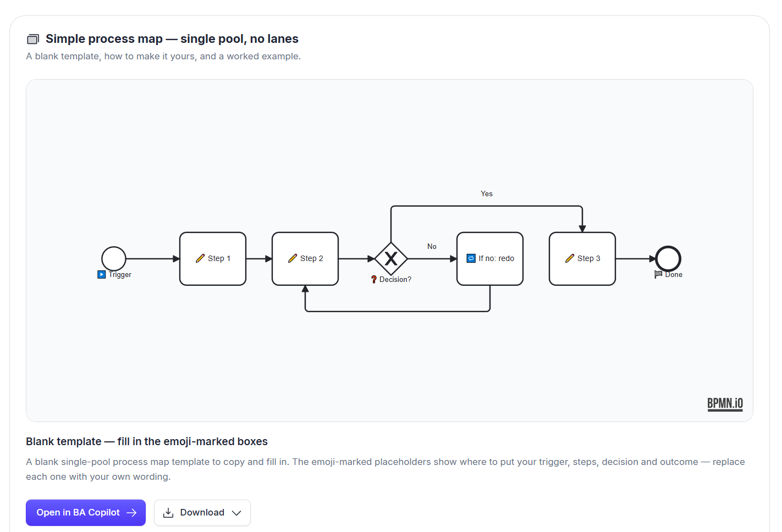This screenshot has height=532, width=782.
Task: Select the Step 2 task box
Action: pos(305,258)
